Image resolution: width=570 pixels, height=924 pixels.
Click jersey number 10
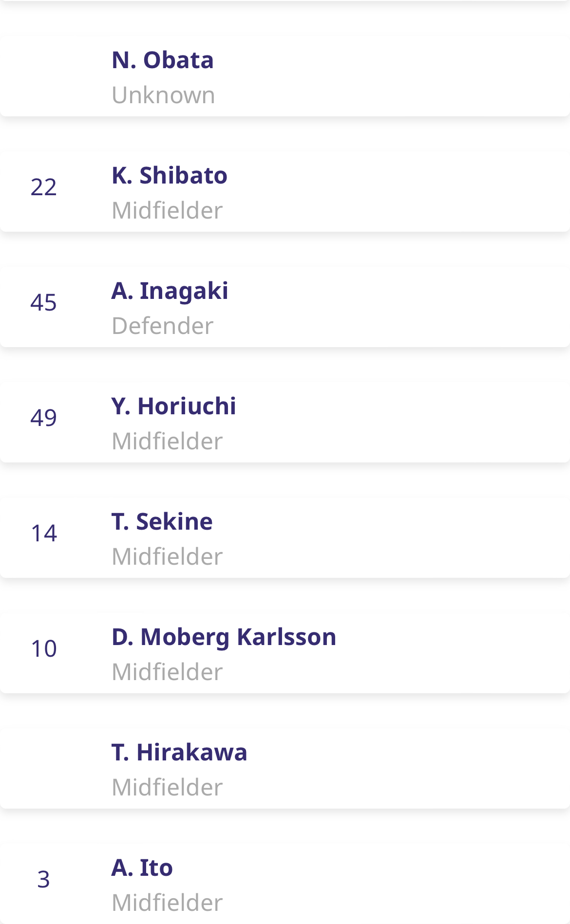(x=44, y=649)
